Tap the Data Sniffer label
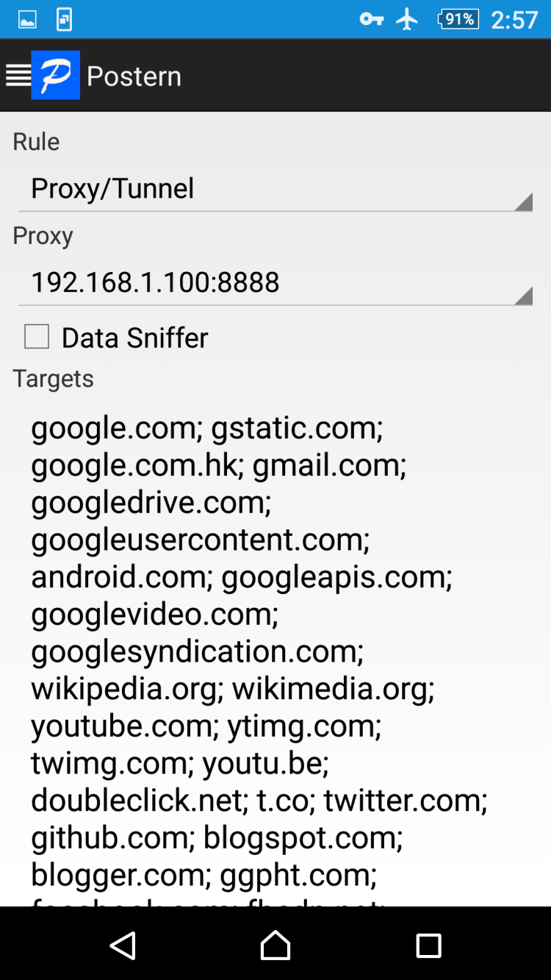 coord(135,338)
